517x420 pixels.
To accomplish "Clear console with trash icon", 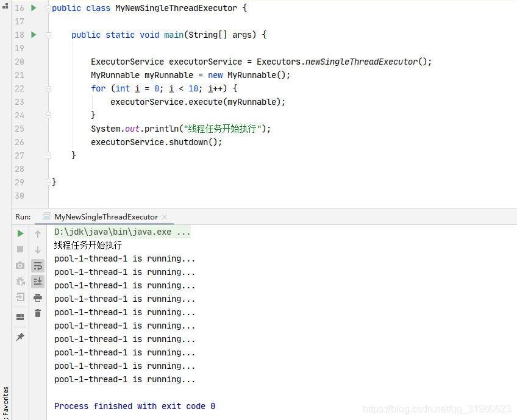I will click(x=38, y=313).
